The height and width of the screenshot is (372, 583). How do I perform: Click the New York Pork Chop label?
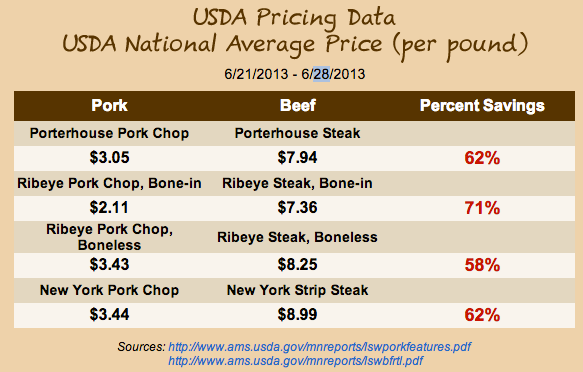click(109, 290)
